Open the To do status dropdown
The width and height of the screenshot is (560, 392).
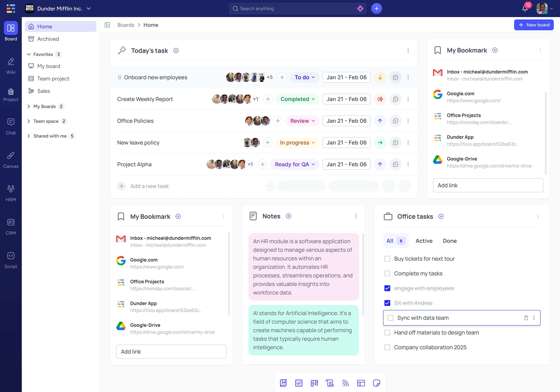pyautogui.click(x=304, y=77)
